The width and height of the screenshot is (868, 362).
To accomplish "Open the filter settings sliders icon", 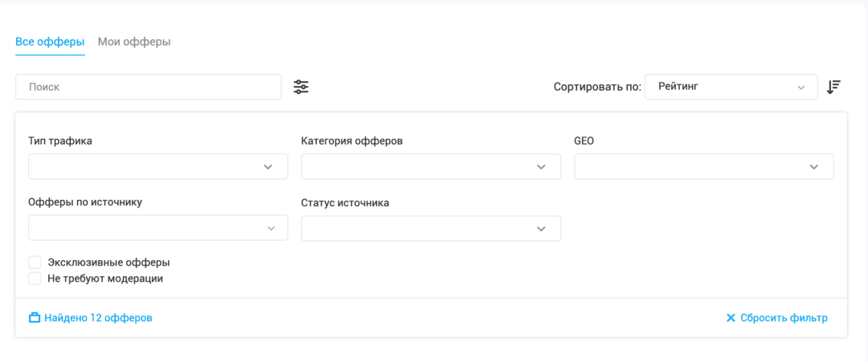I will pyautogui.click(x=301, y=87).
